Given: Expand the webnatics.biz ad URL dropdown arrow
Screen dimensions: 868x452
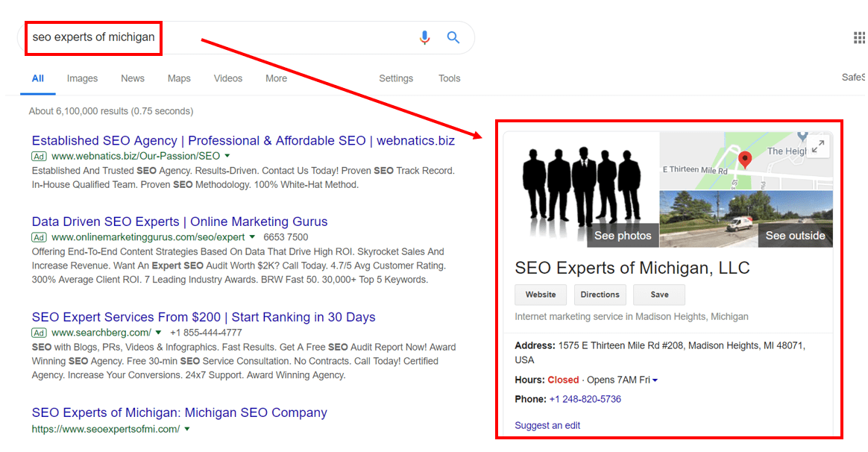Looking at the screenshot, I should [227, 156].
